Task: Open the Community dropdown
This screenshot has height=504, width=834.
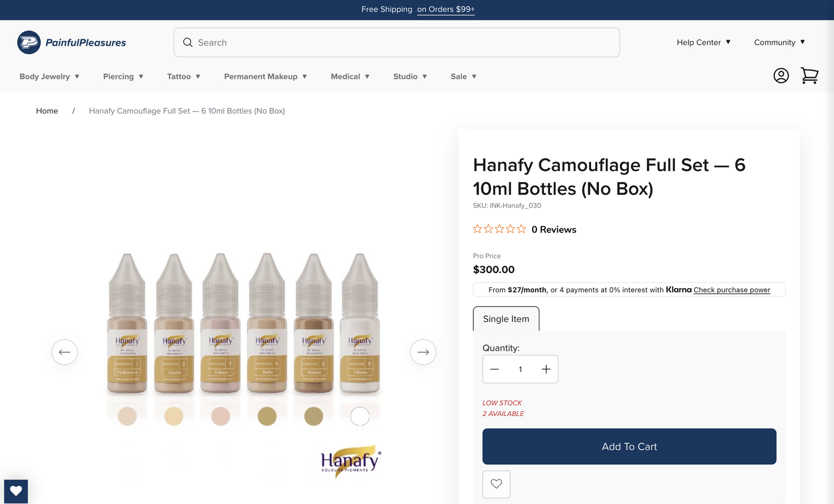Action: pos(780,42)
